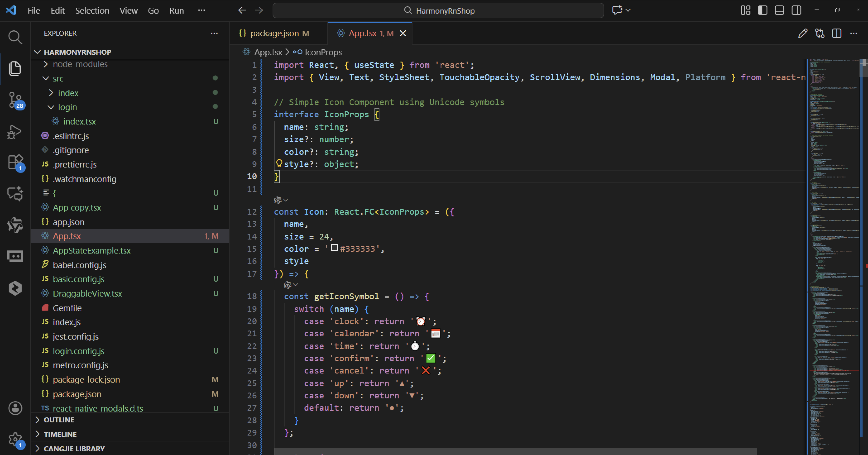Toggle the secondary side bar visibility
This screenshot has width=868, height=455.
796,10
